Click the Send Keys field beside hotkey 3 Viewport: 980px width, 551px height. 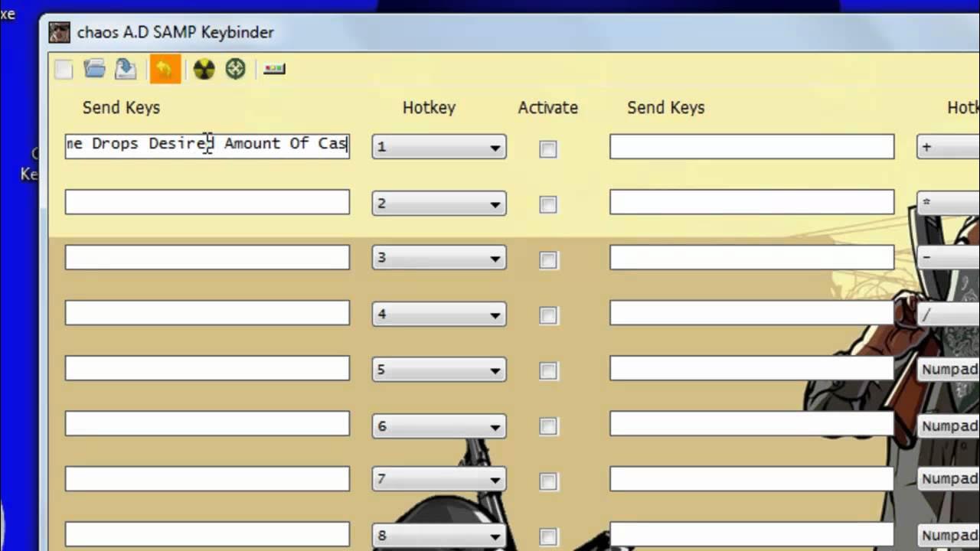click(x=207, y=257)
